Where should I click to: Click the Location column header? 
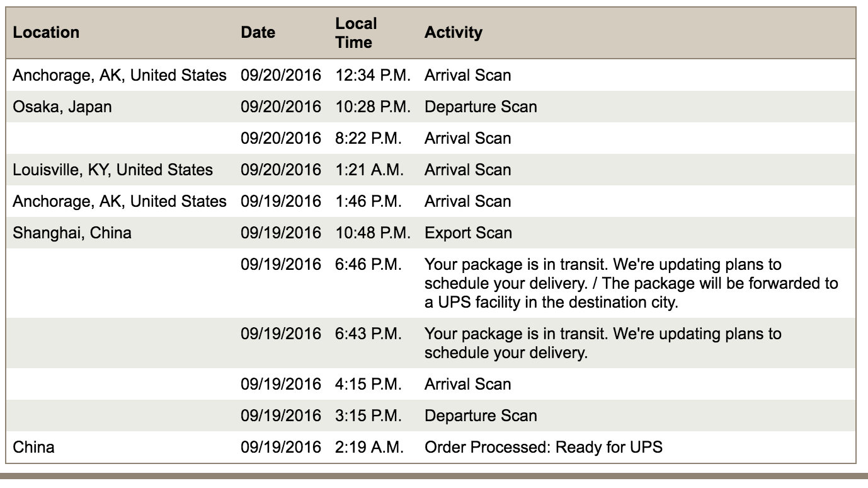pos(47,33)
